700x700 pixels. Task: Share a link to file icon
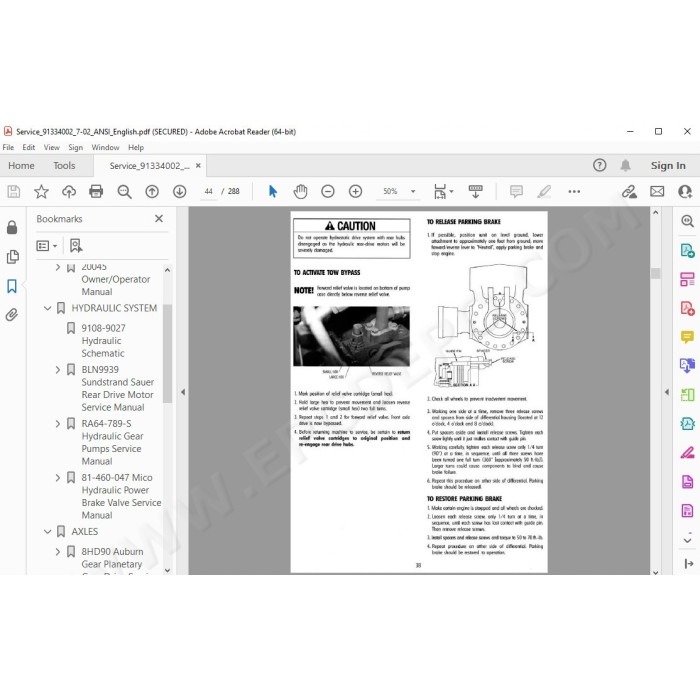pyautogui.click(x=629, y=192)
